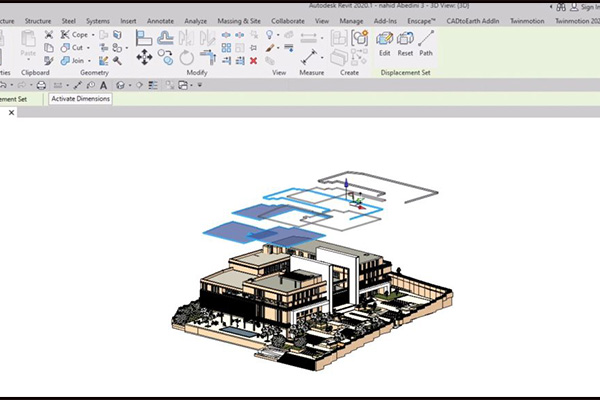600x400 pixels.
Task: Open the Annotate ribbon tab
Action: click(160, 21)
